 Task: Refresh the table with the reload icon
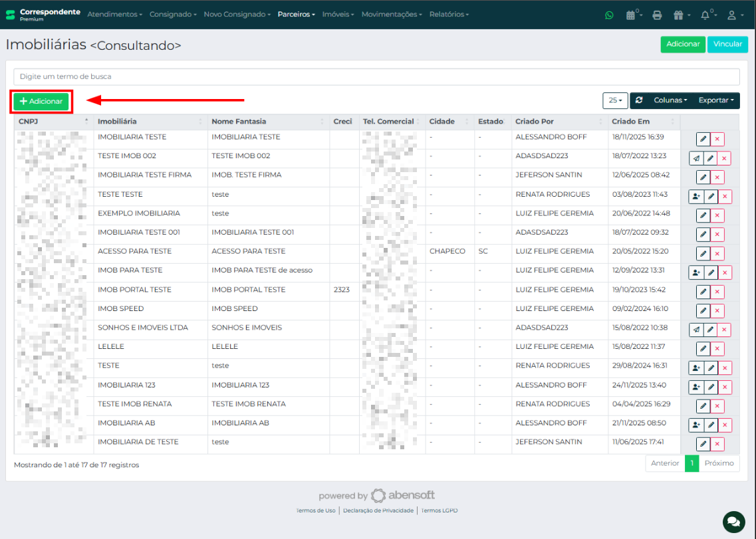pos(638,100)
